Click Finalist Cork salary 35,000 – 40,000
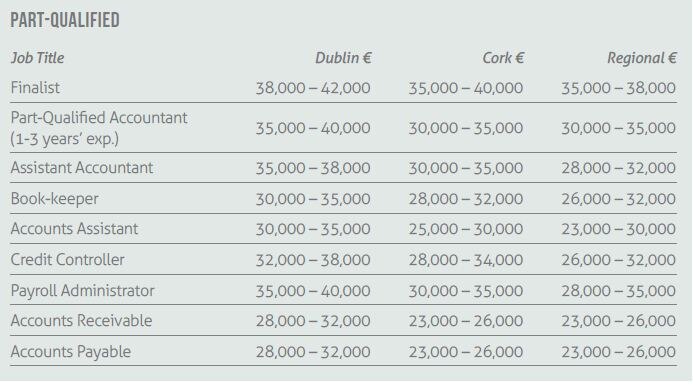 click(x=465, y=88)
